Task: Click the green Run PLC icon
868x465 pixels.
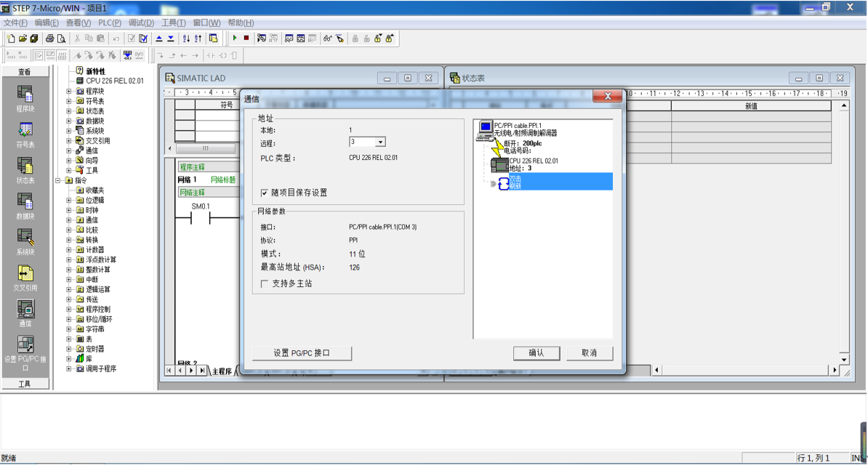Action: click(x=235, y=39)
